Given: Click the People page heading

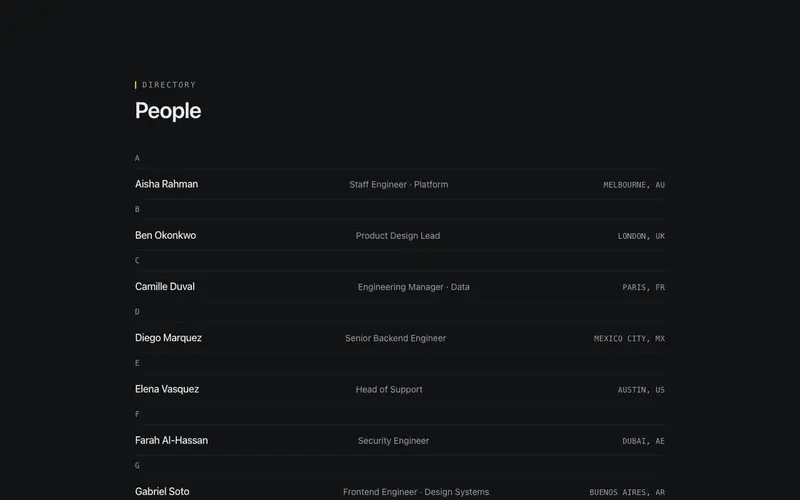Looking at the screenshot, I should coord(168,111).
